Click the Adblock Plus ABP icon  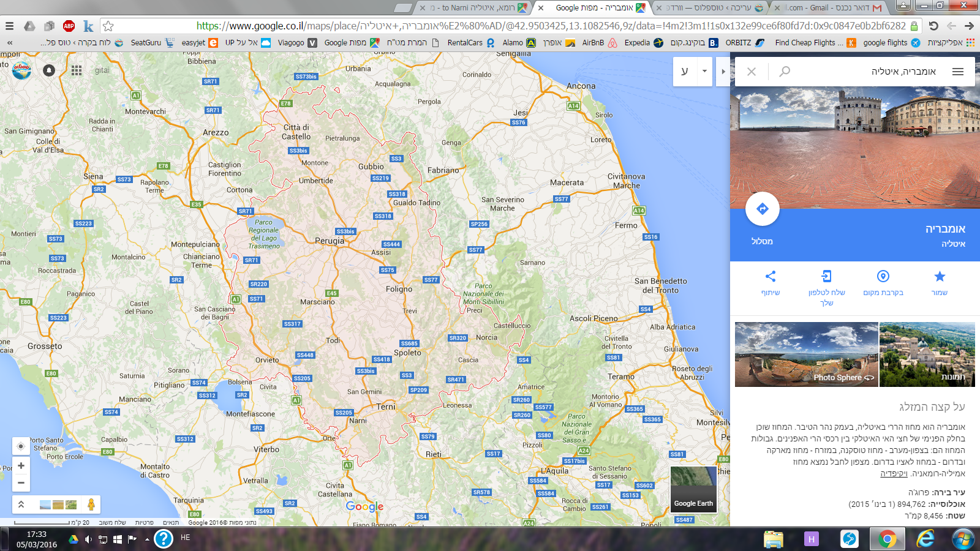click(69, 26)
